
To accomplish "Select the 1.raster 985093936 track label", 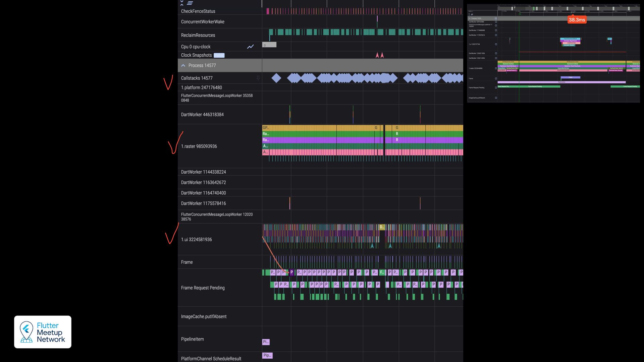I will pyautogui.click(x=199, y=146).
